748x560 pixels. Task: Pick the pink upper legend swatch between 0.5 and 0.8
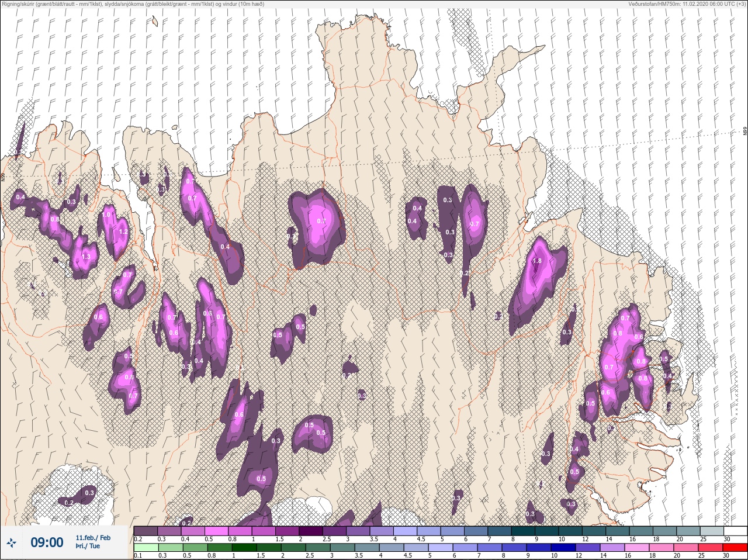tap(217, 531)
